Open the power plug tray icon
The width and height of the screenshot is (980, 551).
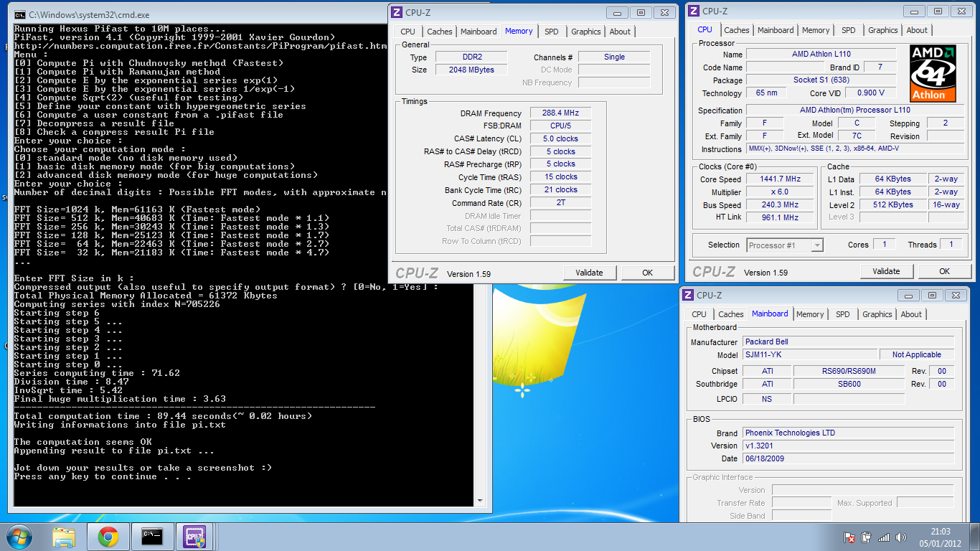[x=867, y=537]
